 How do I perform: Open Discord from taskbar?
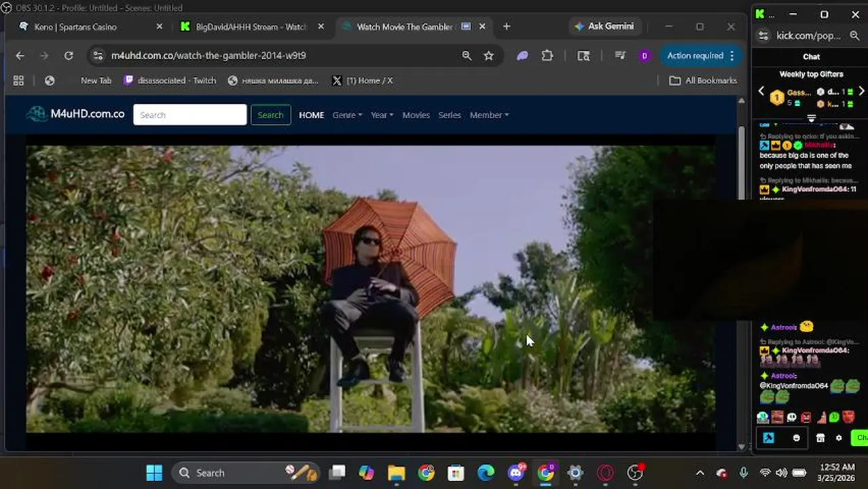click(x=516, y=473)
